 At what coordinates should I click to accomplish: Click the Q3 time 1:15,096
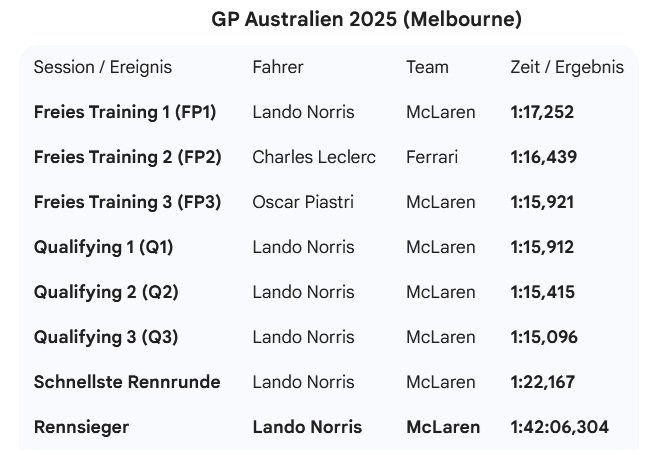(544, 337)
